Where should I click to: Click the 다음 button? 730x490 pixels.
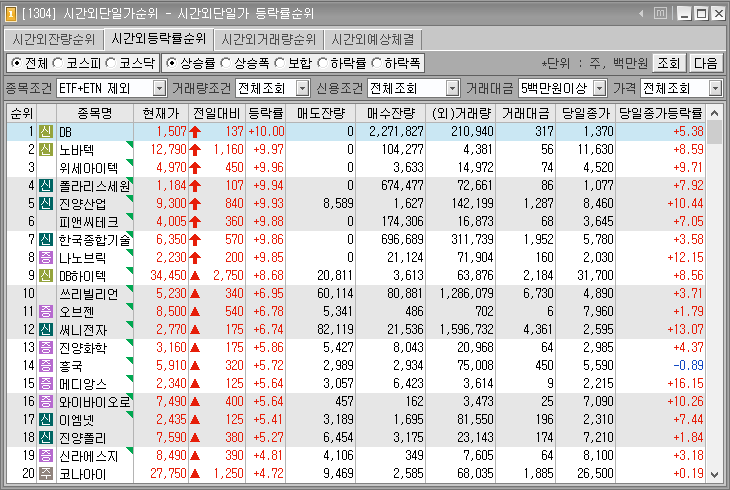(705, 63)
